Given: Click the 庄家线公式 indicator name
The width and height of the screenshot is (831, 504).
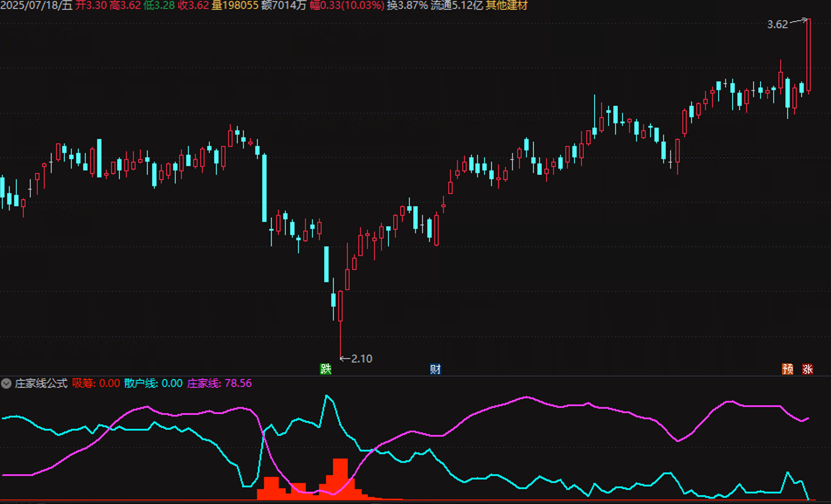Looking at the screenshot, I should coord(41,383).
